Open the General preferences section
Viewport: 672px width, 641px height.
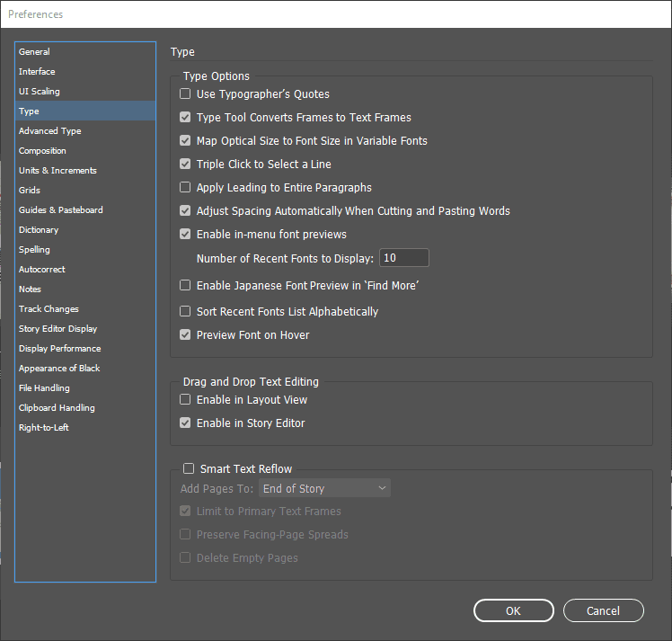coord(85,52)
